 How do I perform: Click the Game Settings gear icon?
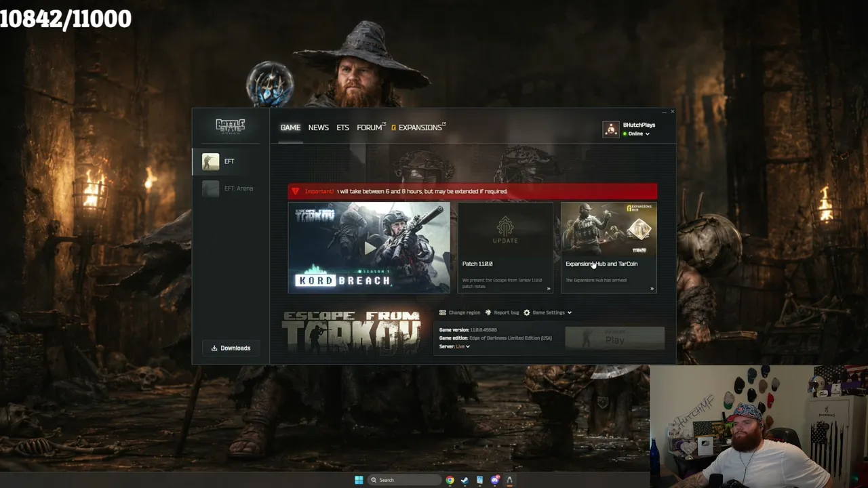coord(526,312)
